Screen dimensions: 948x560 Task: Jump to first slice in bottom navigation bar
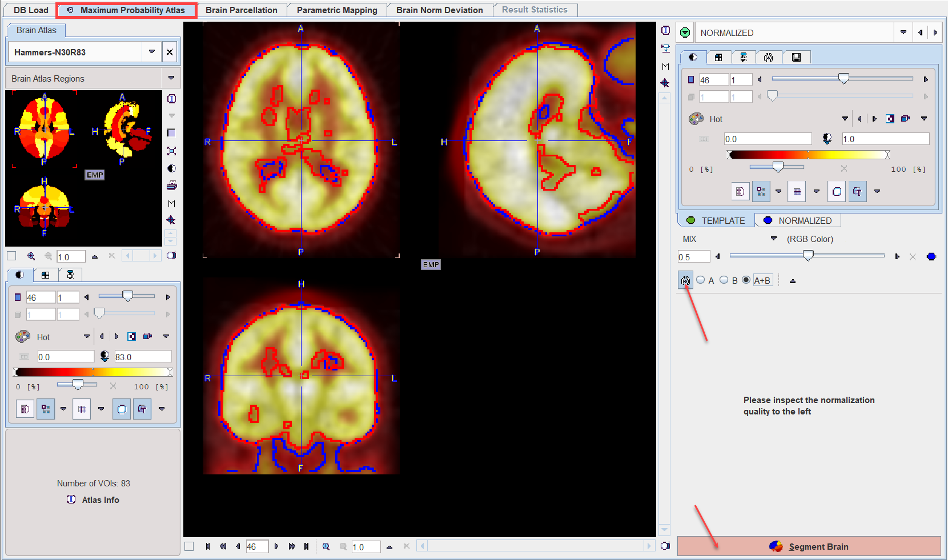208,546
